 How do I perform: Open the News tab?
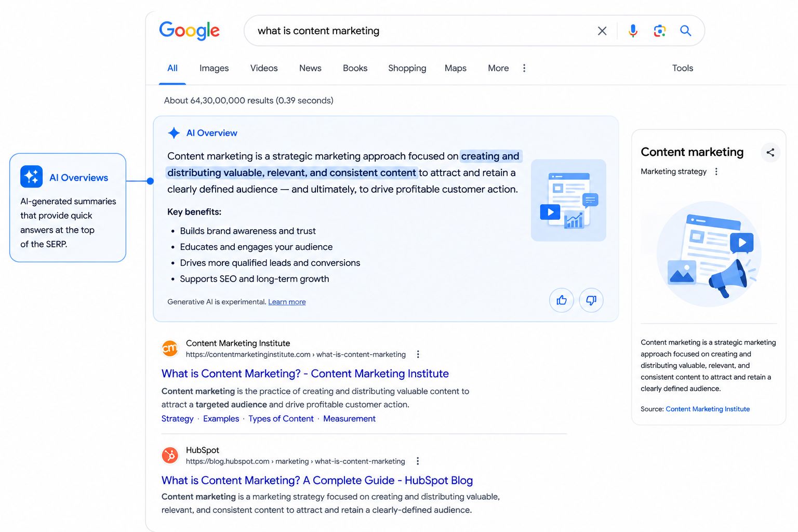(x=310, y=68)
